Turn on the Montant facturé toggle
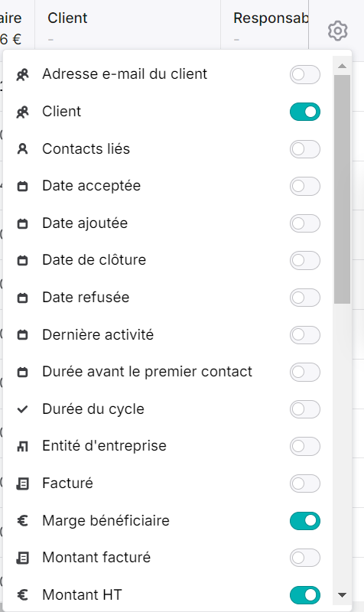Viewport: 364px width, 612px height. 305,558
